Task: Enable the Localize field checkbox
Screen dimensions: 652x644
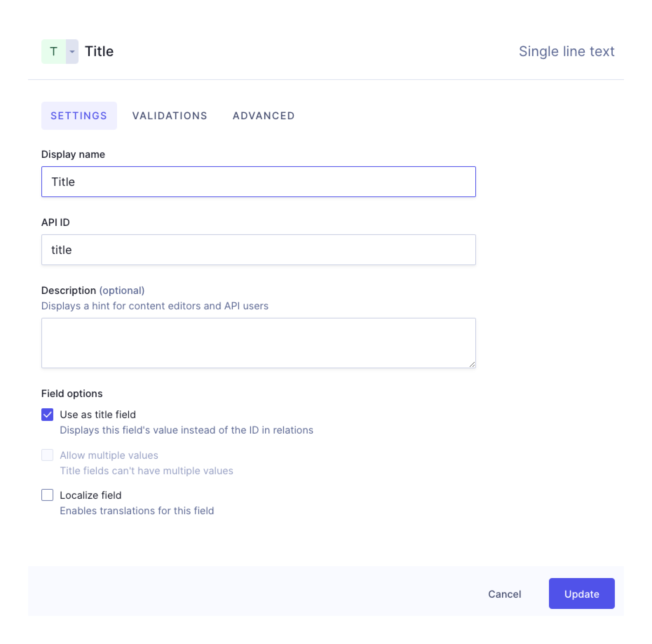Action: pos(48,495)
